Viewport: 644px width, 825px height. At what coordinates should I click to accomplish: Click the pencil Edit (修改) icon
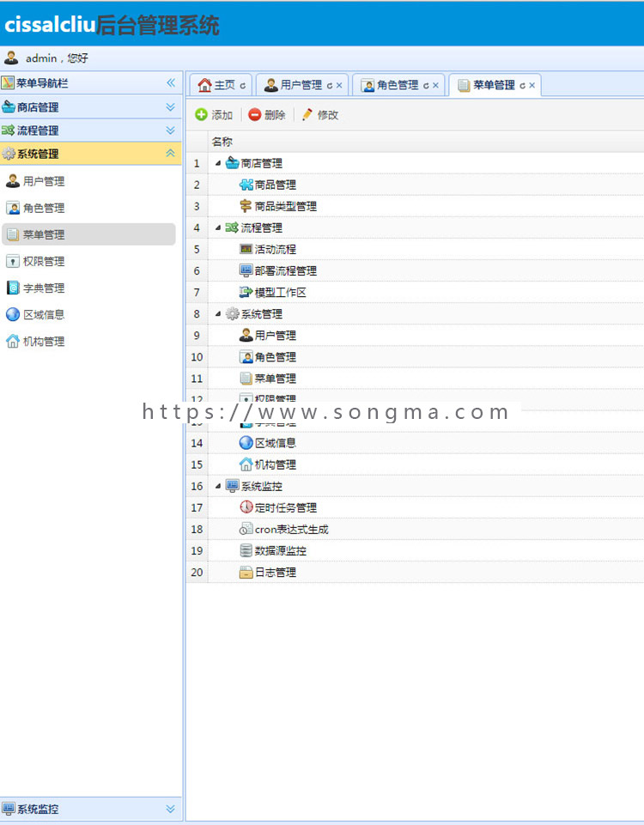point(307,115)
